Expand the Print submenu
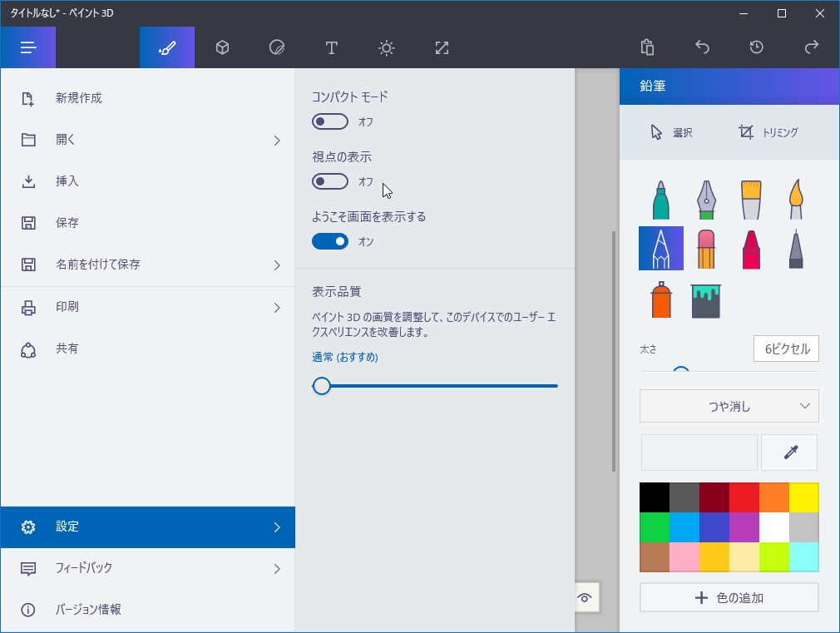840x633 pixels. [x=148, y=306]
